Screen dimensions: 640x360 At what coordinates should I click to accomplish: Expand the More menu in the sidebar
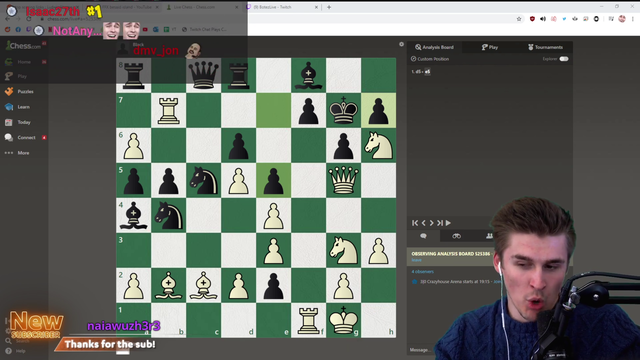tap(17, 153)
